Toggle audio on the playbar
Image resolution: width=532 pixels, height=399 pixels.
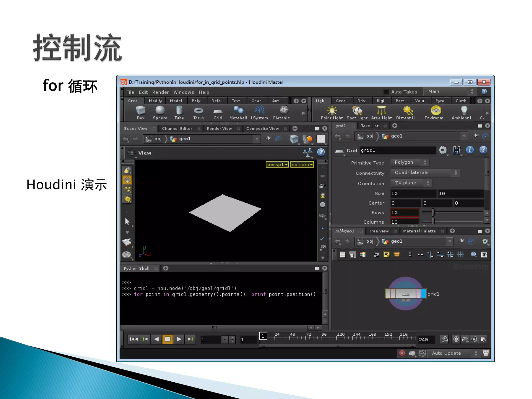tap(474, 339)
